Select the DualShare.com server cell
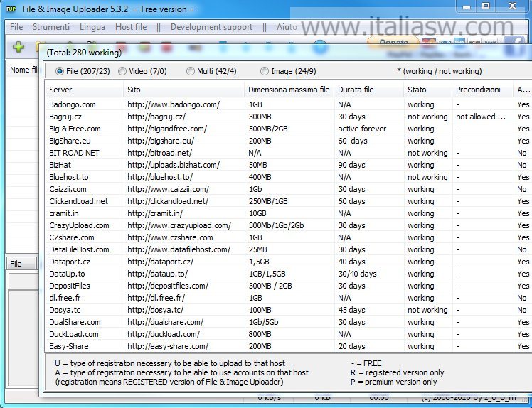This screenshot has height=408, width=532. coord(75,322)
